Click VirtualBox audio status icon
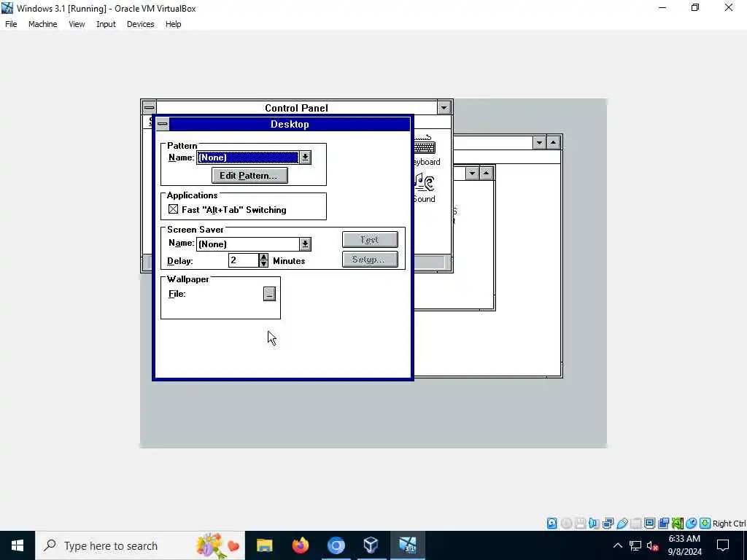The width and height of the screenshot is (747, 560). coord(594,524)
